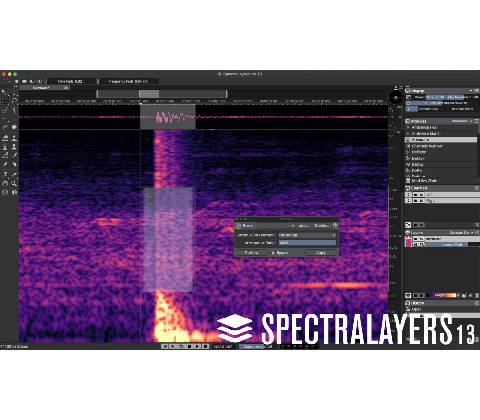This screenshot has height=420, width=480.
Task: Select the T-shaped tool icon
Action: (x=5, y=174)
